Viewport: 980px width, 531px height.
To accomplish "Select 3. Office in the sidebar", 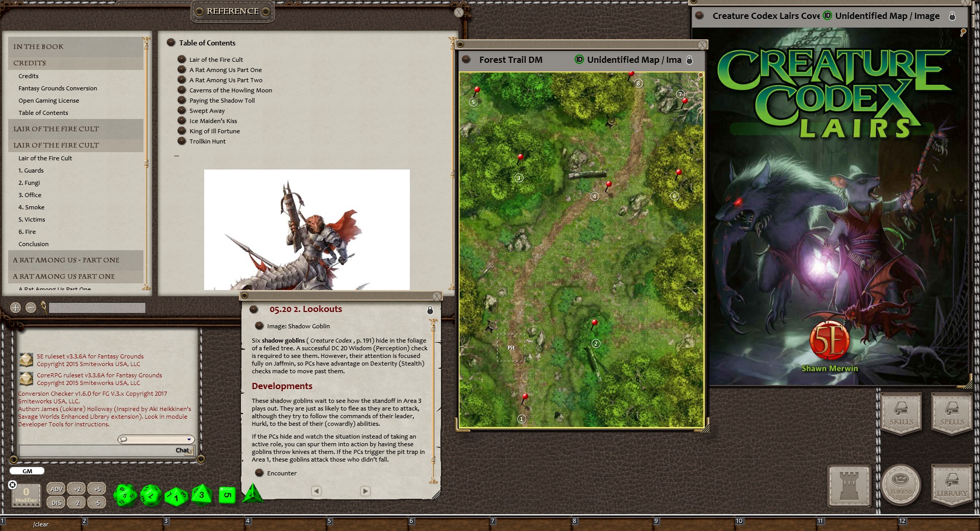I will click(29, 195).
